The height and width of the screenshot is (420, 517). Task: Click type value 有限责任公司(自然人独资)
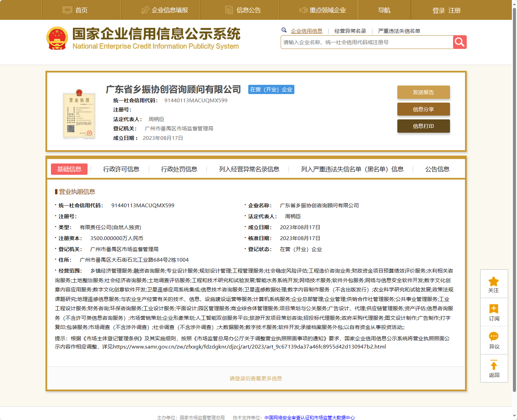pos(110,227)
